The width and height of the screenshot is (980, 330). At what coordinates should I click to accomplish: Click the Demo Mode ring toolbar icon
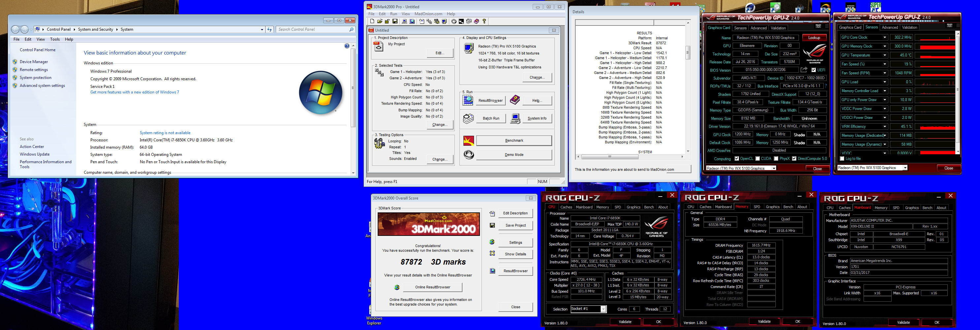(454, 21)
